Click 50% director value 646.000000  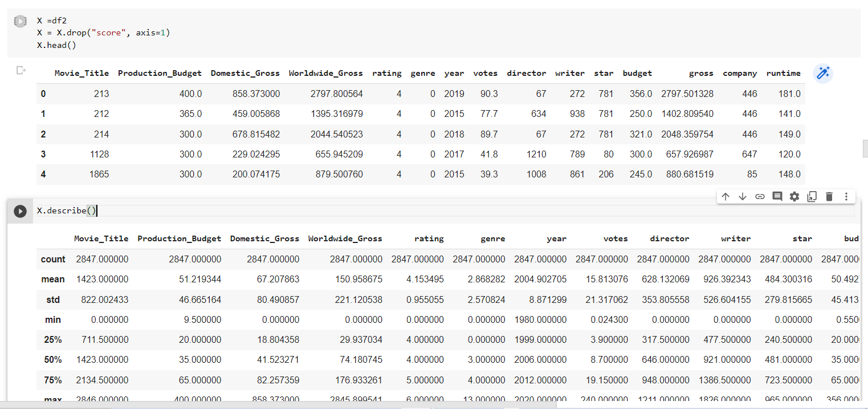tap(666, 359)
